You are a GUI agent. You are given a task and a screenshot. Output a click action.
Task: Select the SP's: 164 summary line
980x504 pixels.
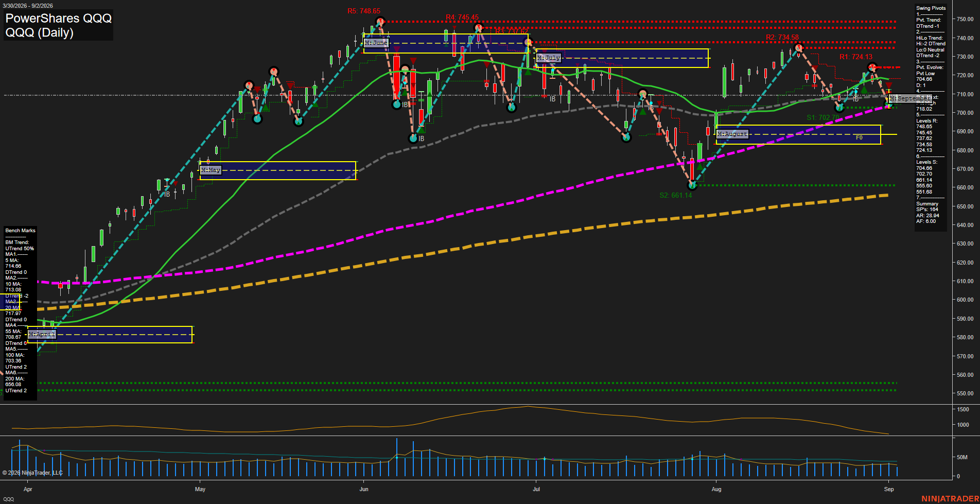[927, 210]
